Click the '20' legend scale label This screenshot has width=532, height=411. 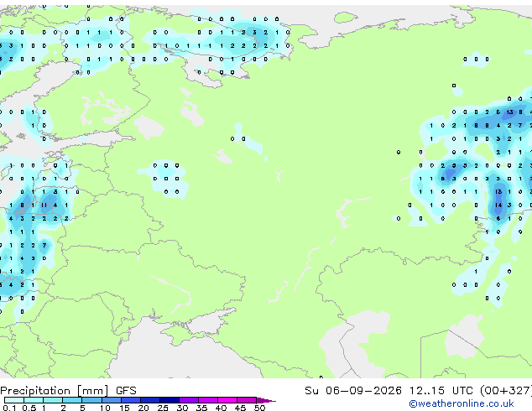[x=143, y=408]
